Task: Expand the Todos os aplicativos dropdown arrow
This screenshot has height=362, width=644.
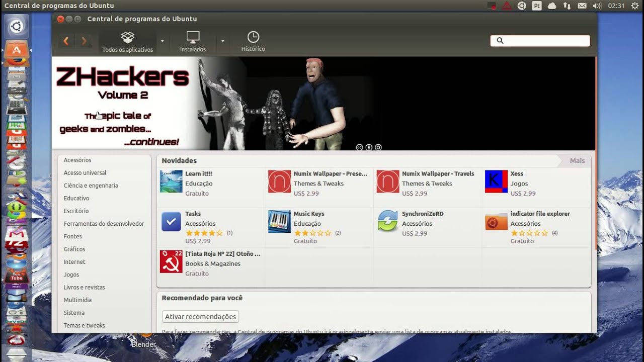Action: 163,41
